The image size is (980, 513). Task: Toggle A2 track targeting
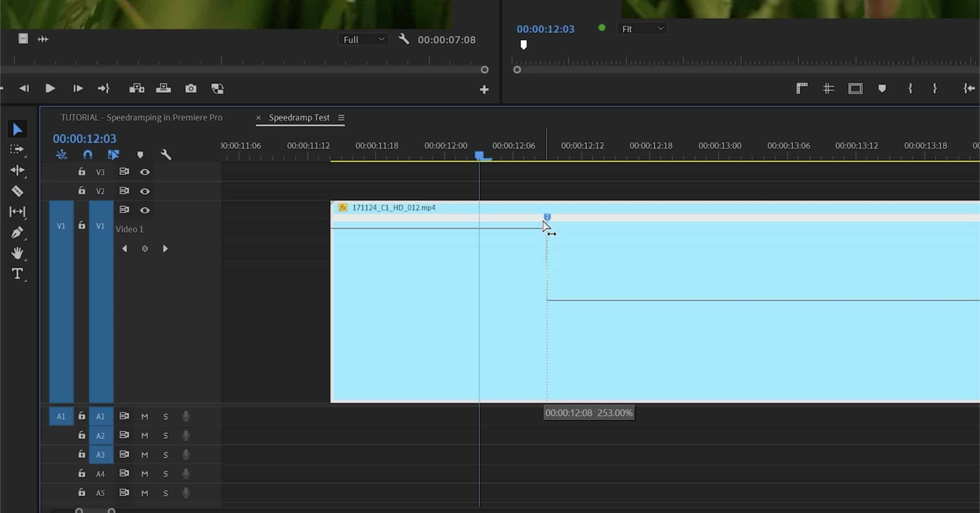[x=101, y=436]
